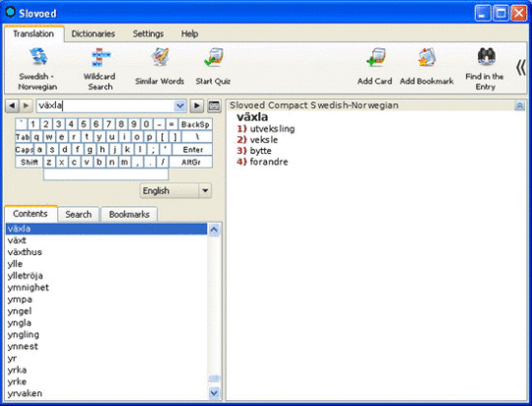Viewport: 532px width, 406px height.
Task: Select yngling in the word list
Action: [105, 334]
